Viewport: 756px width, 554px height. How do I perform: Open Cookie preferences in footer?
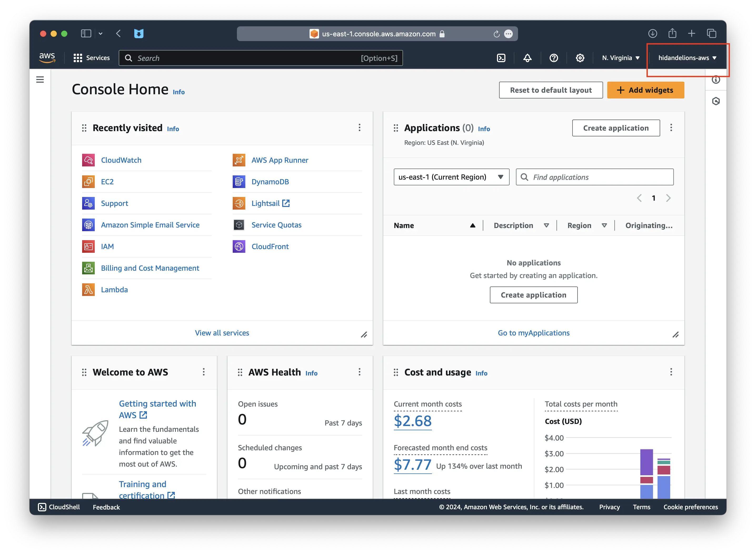pos(691,507)
